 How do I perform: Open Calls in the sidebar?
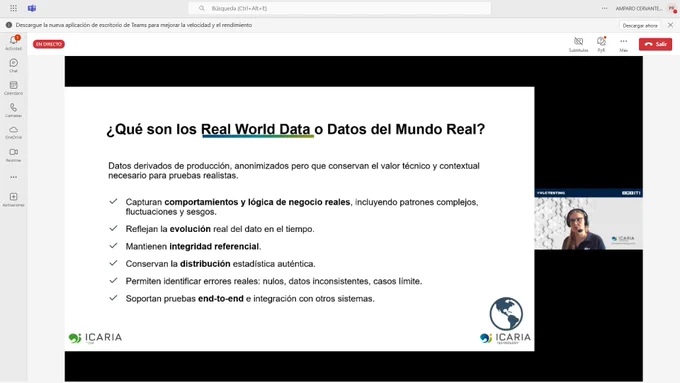click(13, 110)
